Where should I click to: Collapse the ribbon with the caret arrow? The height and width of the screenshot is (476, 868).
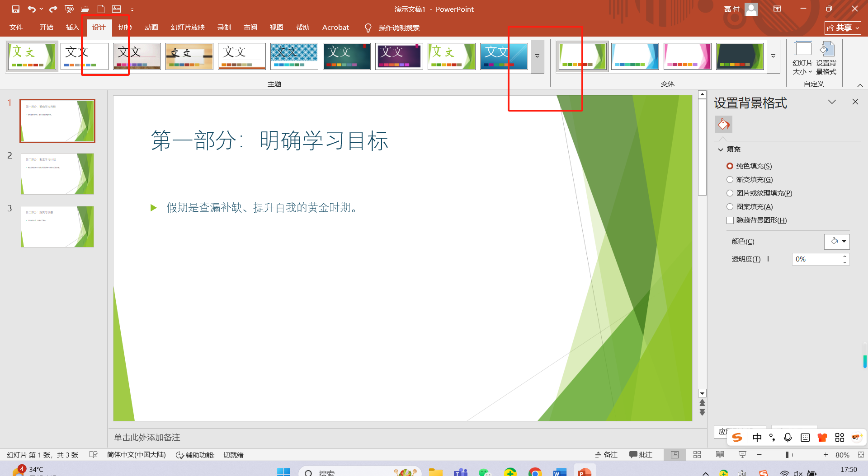[x=860, y=85]
